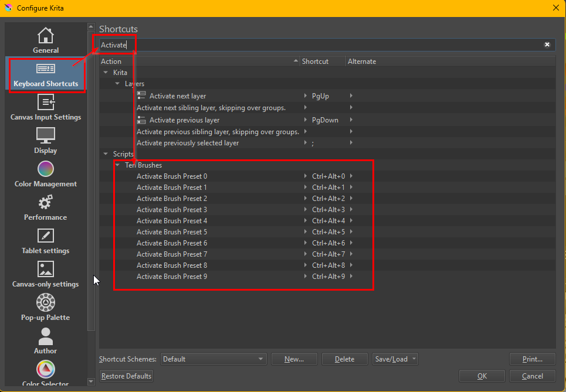Go to the Color Management section

pyautogui.click(x=46, y=174)
